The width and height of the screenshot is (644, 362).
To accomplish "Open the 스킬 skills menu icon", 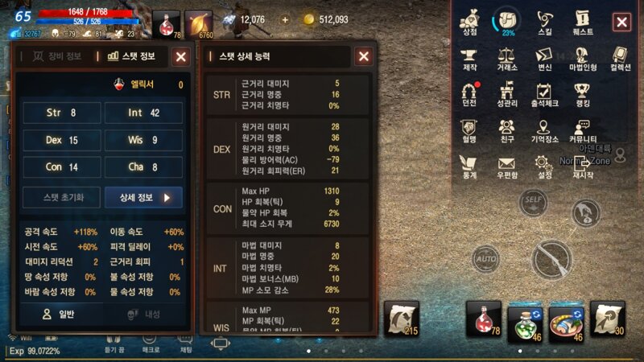I will 545,23.
